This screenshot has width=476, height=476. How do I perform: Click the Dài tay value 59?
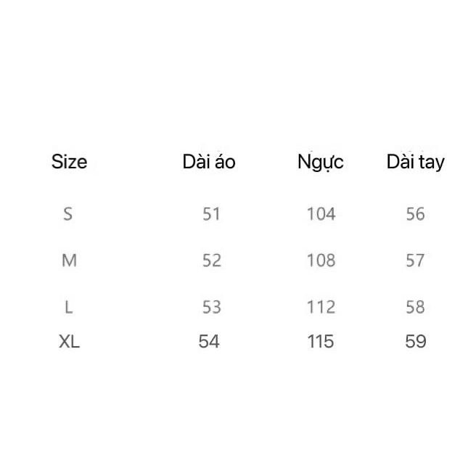pos(416,341)
